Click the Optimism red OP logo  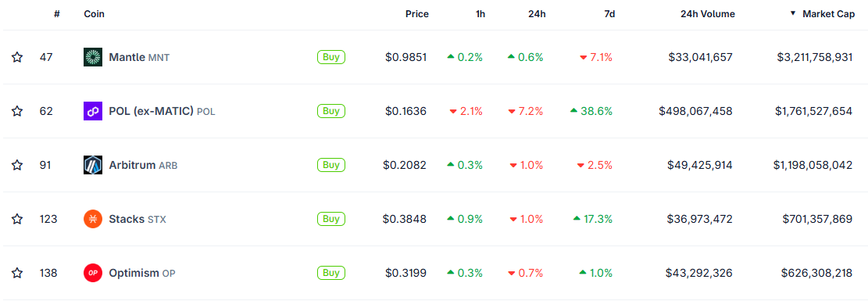[92, 274]
